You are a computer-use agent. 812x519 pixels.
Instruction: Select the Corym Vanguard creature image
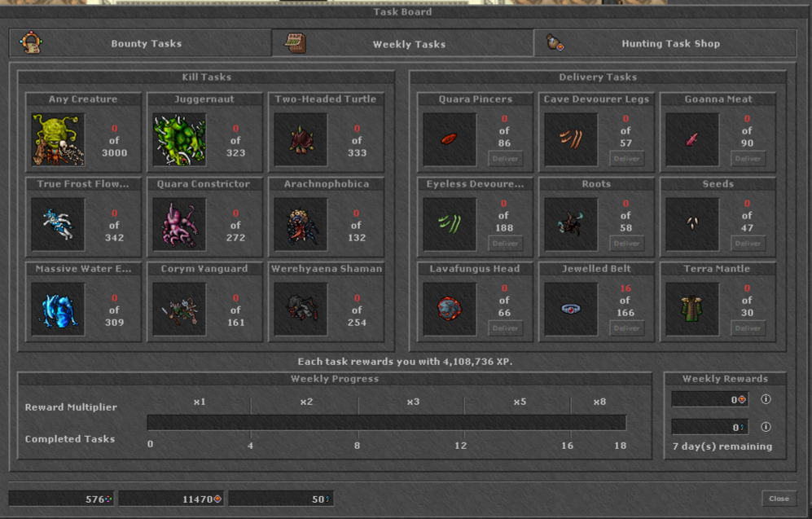(x=179, y=310)
